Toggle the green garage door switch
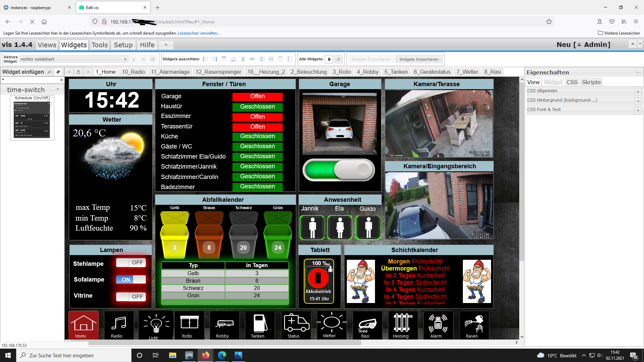The height and width of the screenshot is (362, 644). [339, 170]
